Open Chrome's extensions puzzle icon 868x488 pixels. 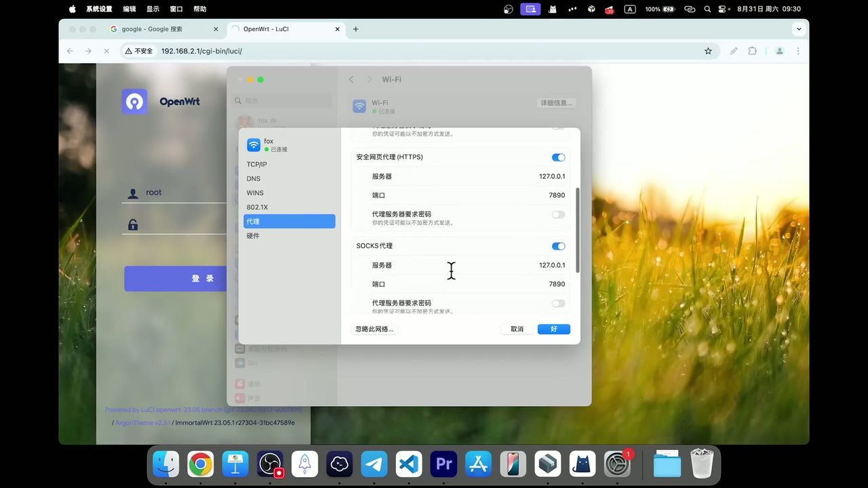click(753, 51)
